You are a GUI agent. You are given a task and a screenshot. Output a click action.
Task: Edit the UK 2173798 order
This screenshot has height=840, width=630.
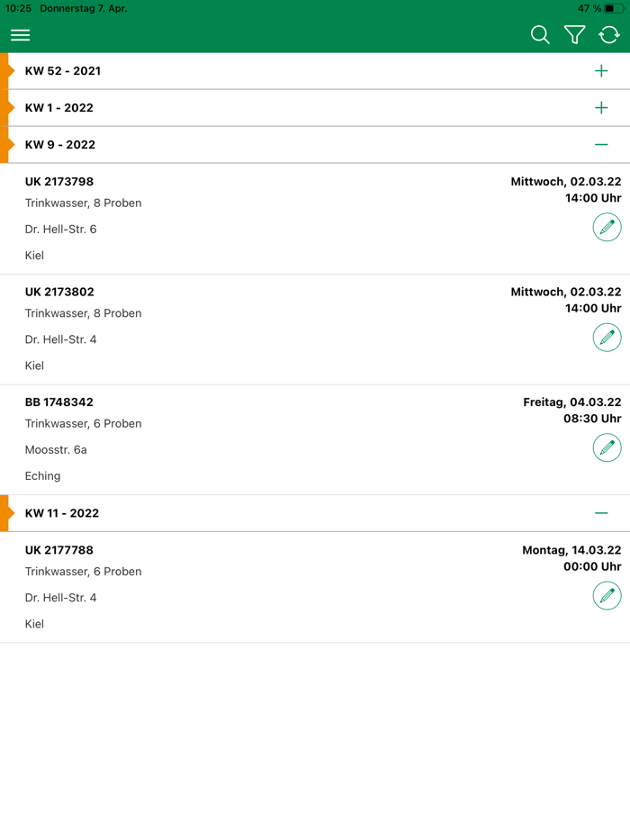click(607, 227)
